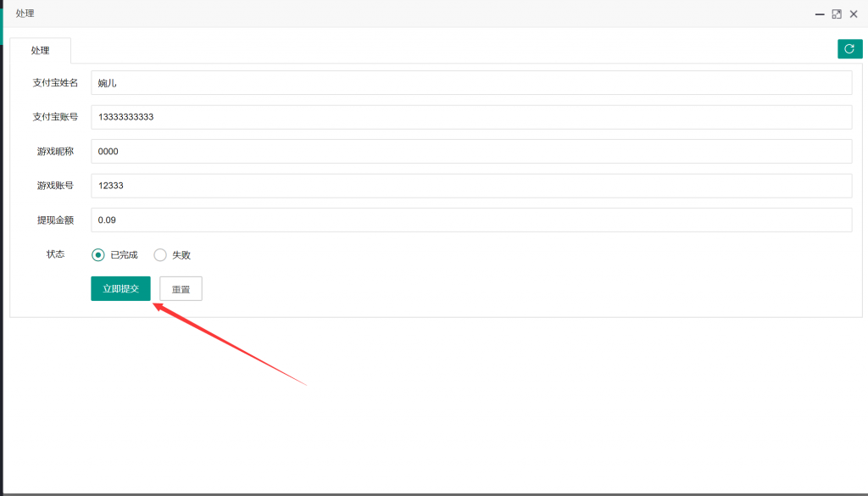Click the 游戏账号 field showing 12333

coord(471,186)
